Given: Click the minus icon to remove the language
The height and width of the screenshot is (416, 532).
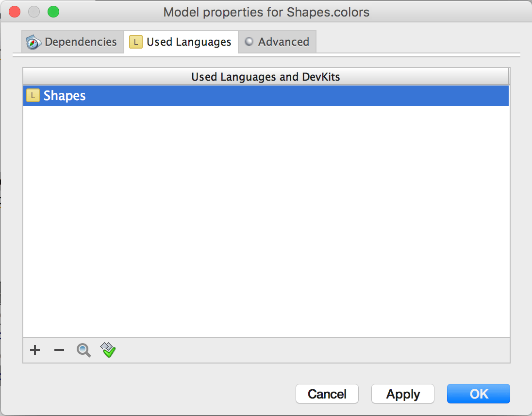Looking at the screenshot, I should [x=59, y=350].
